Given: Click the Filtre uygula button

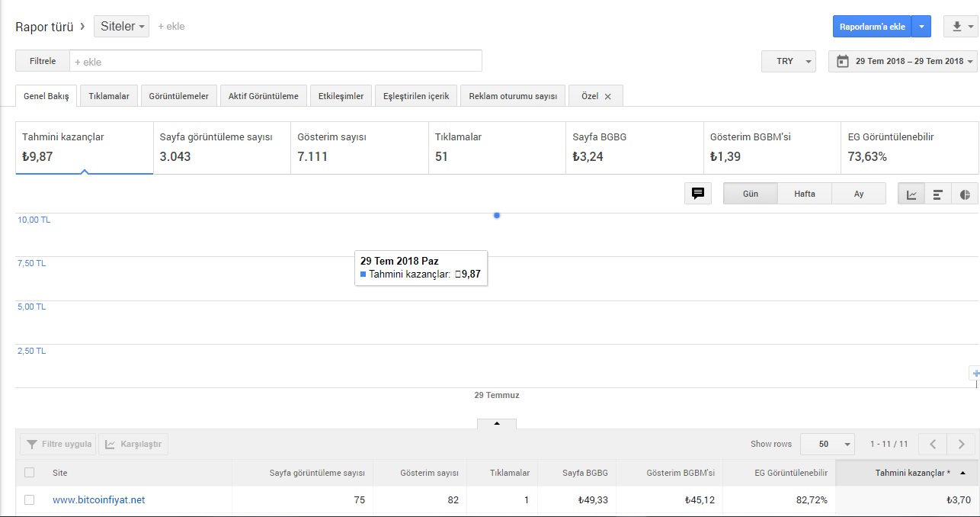Looking at the screenshot, I should click(x=58, y=444).
